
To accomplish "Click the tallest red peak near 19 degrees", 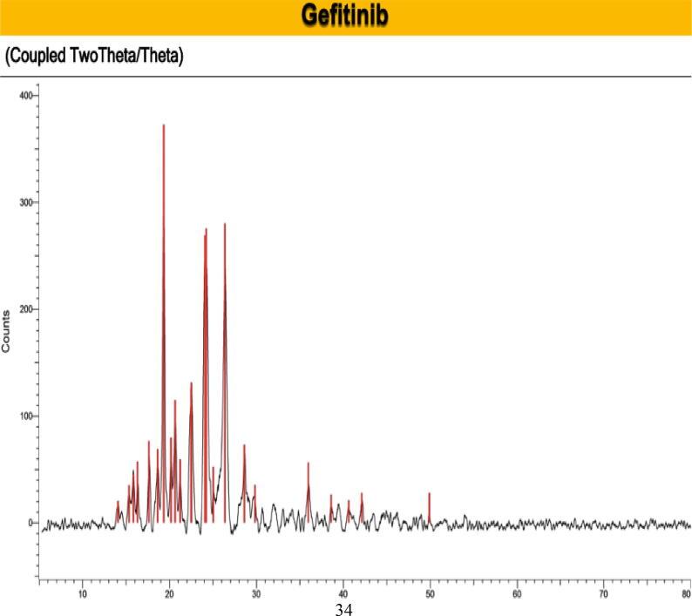I will (164, 323).
